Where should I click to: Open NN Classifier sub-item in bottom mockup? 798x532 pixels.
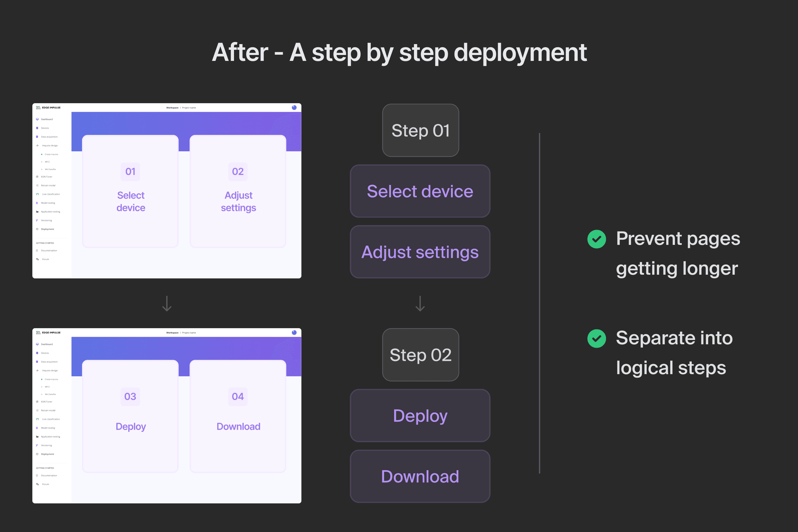click(50, 394)
